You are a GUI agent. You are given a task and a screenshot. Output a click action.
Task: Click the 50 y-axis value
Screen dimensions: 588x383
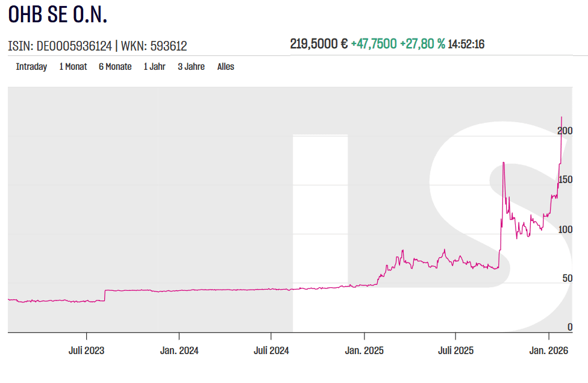coord(568,278)
